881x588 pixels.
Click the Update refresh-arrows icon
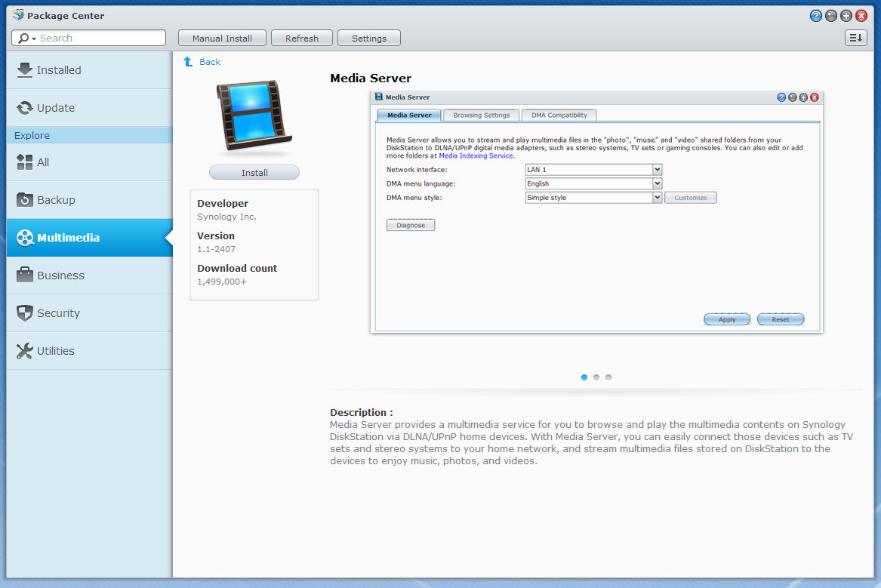pyautogui.click(x=25, y=108)
